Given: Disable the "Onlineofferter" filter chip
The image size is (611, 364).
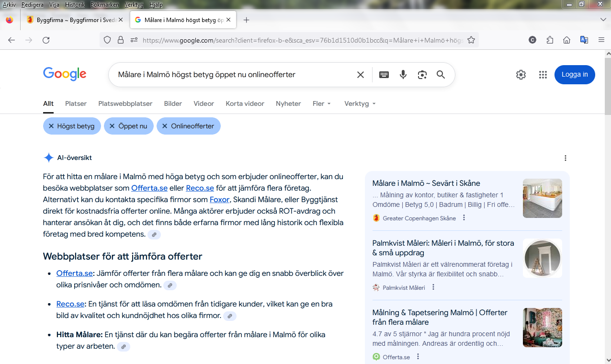Looking at the screenshot, I should [x=165, y=126].
